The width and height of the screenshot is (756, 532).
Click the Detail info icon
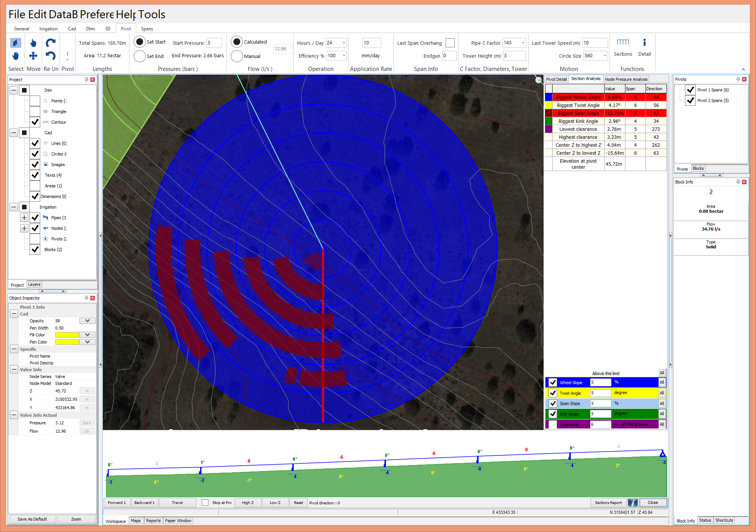click(x=644, y=42)
